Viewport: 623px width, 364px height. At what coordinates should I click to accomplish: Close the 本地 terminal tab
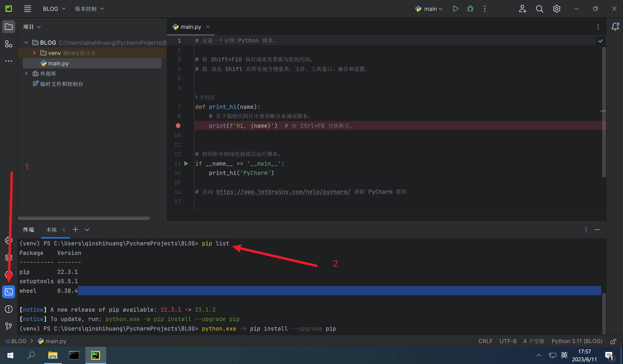click(63, 230)
